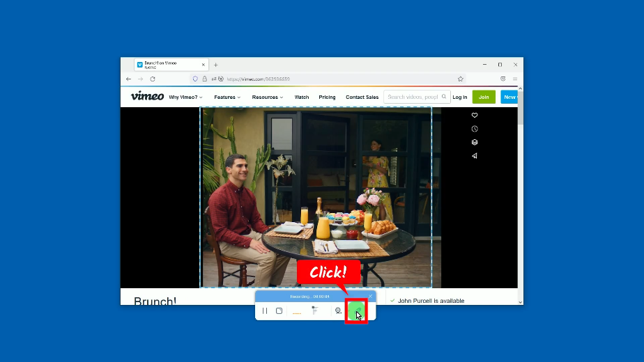Image resolution: width=644 pixels, height=362 pixels.
Task: Click the Log in link
Action: (459, 97)
